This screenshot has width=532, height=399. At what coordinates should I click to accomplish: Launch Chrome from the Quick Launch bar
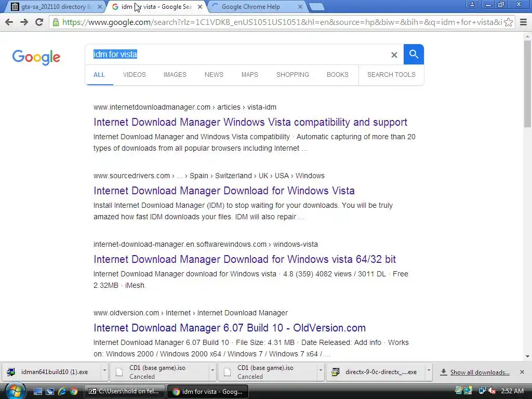(74, 392)
